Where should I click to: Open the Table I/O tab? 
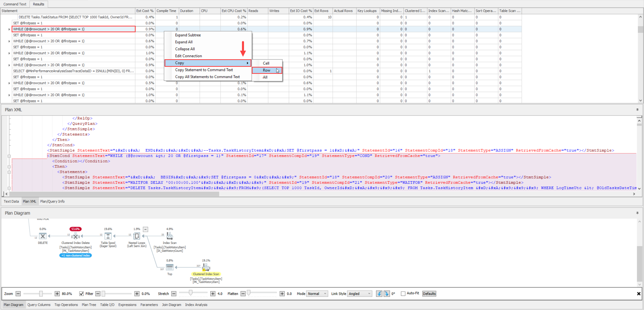(x=107, y=305)
